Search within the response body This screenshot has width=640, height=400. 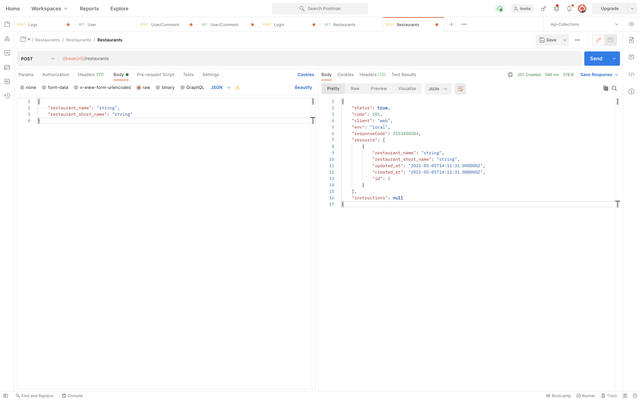(x=614, y=88)
